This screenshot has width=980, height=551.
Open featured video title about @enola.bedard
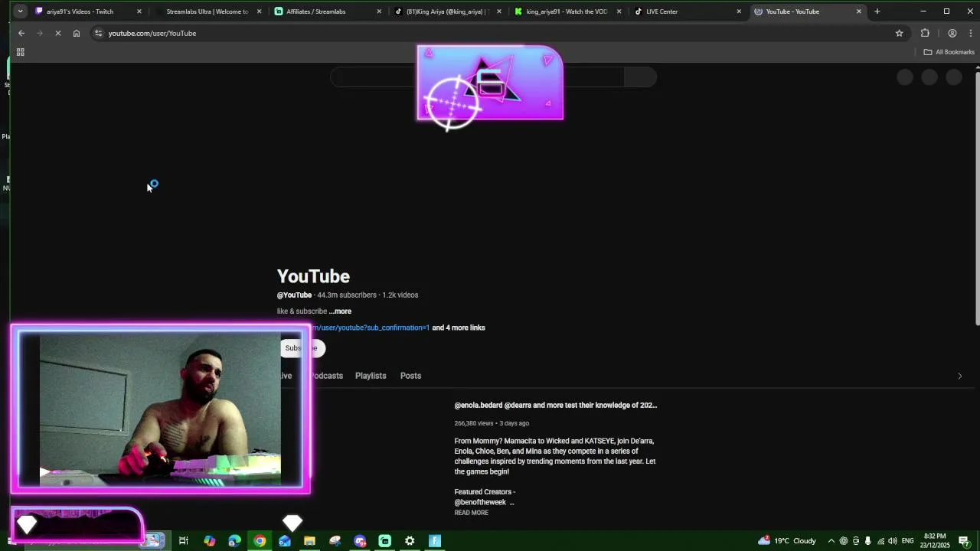555,406
